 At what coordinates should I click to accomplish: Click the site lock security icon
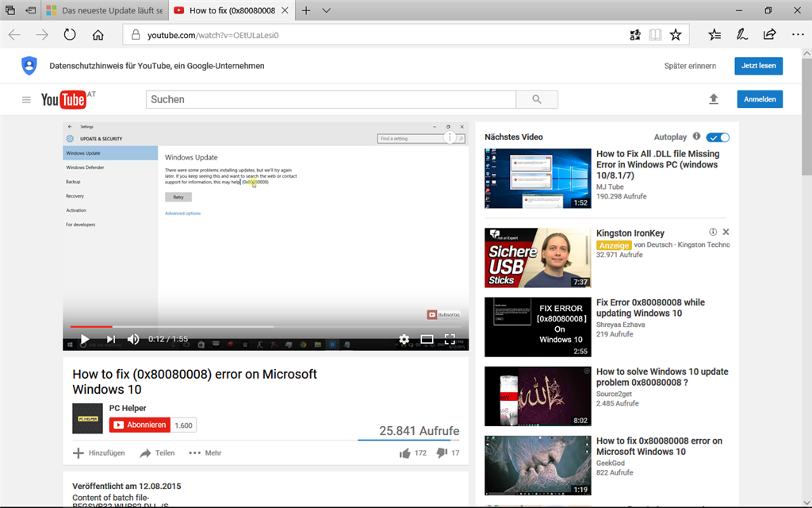click(x=136, y=35)
